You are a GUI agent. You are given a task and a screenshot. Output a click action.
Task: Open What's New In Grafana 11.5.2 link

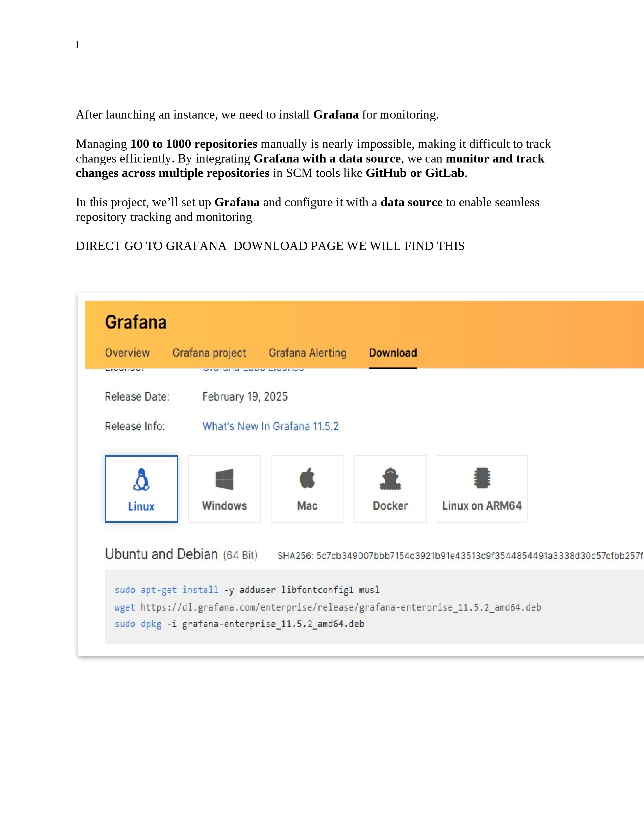coord(270,426)
